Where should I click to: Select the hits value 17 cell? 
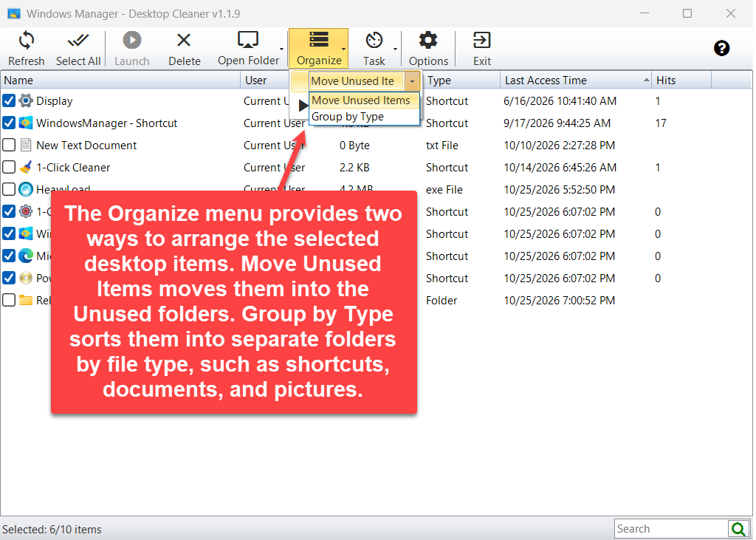[661, 123]
